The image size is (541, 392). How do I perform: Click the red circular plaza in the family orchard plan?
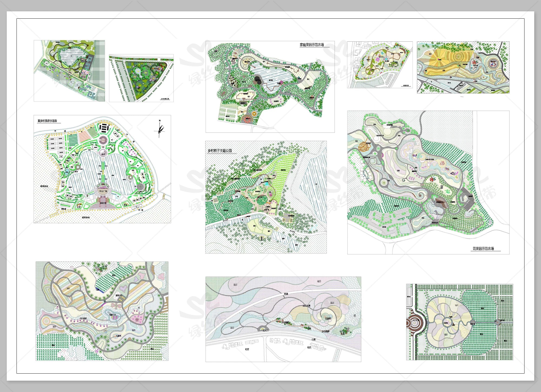click(247, 119)
